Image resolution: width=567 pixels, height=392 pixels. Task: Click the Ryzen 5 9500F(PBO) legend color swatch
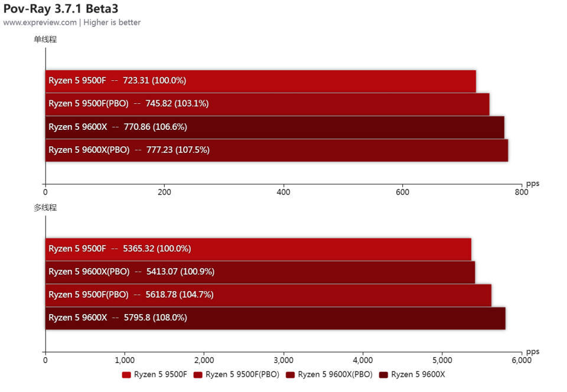[198, 375]
